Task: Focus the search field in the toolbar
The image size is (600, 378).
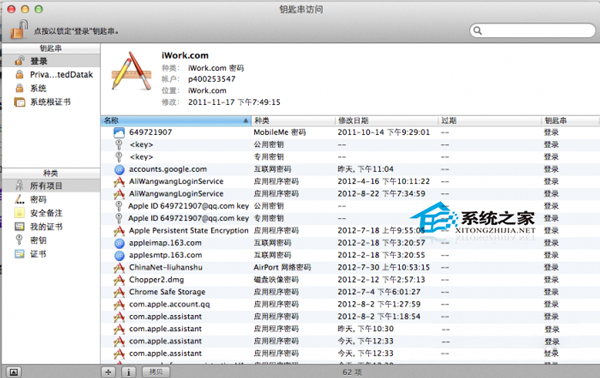Action: coord(532,31)
